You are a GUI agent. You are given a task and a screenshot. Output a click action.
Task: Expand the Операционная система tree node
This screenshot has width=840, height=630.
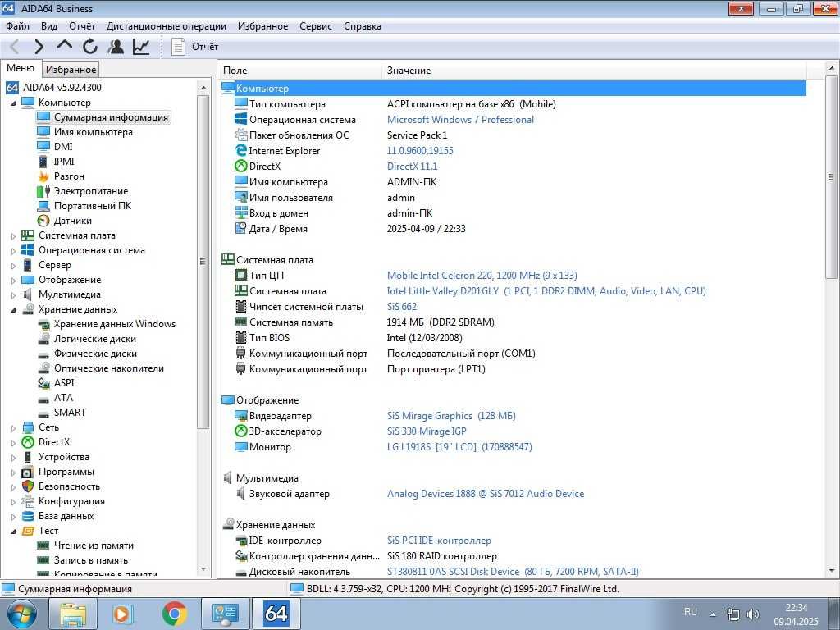[x=13, y=251]
